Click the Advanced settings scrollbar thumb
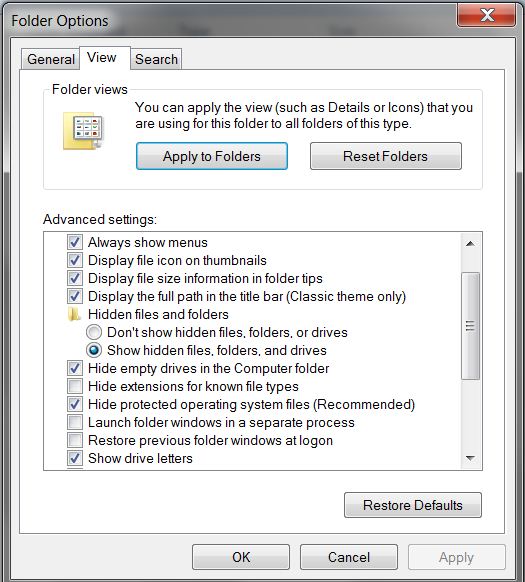 [x=470, y=326]
